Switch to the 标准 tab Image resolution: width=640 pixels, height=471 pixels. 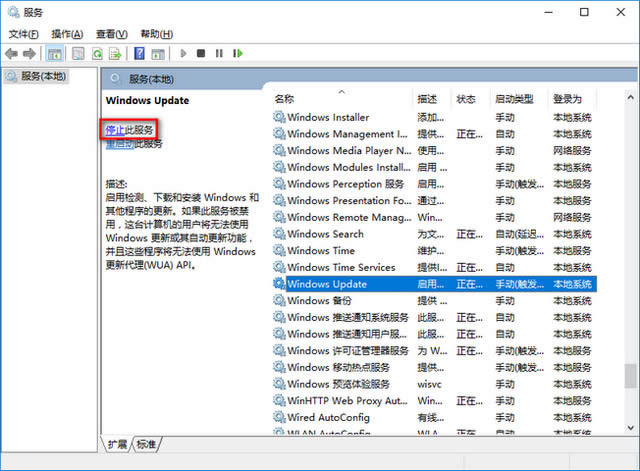click(146, 443)
